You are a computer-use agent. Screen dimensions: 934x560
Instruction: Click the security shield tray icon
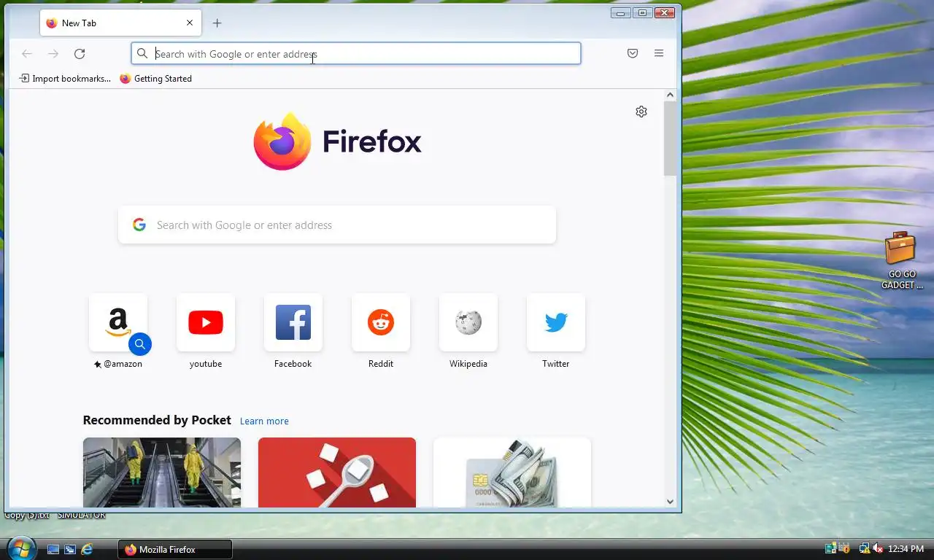tap(845, 549)
